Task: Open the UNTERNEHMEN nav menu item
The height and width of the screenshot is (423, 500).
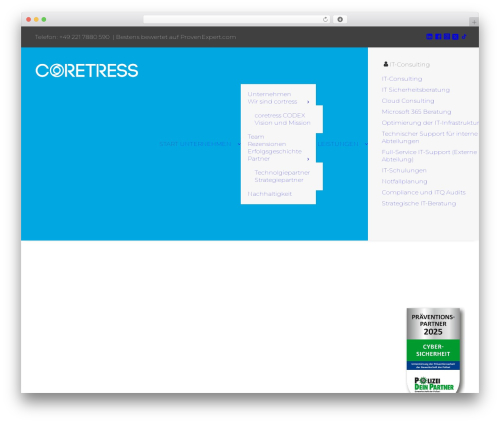Action: (206, 144)
